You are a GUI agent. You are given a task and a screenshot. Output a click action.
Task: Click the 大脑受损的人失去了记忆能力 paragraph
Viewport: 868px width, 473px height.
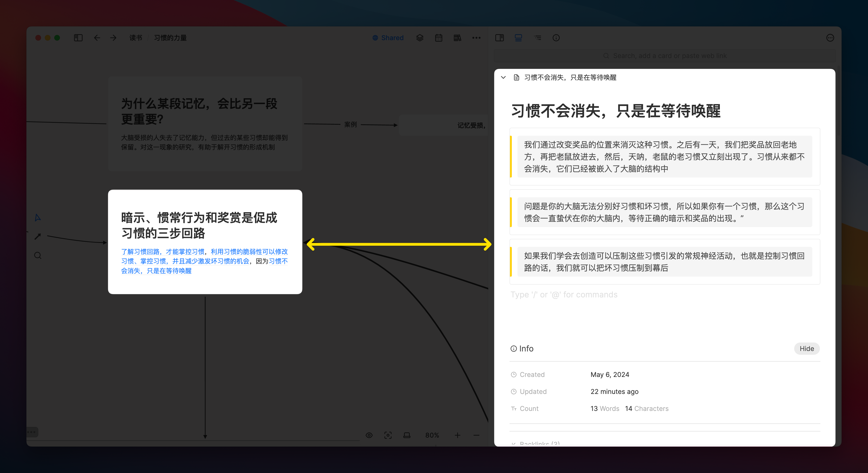click(204, 142)
